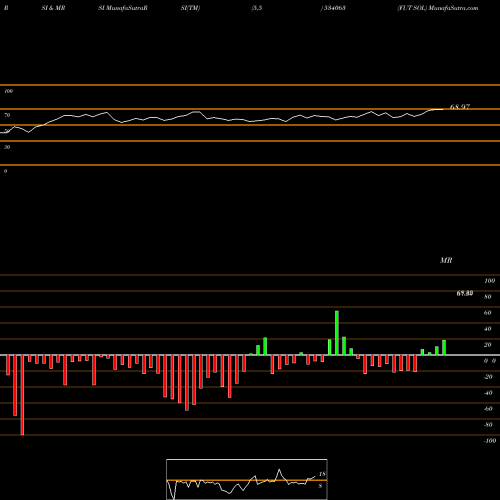Open the mini line chart thumbnail at bottom
The height and width of the screenshot is (500, 500).
point(247,479)
